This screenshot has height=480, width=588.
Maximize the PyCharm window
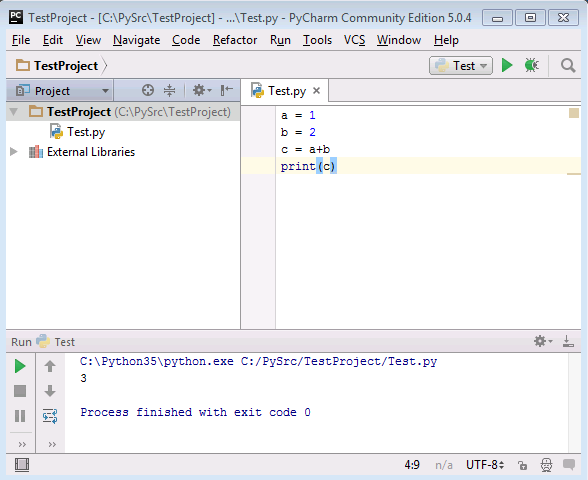click(530, 18)
